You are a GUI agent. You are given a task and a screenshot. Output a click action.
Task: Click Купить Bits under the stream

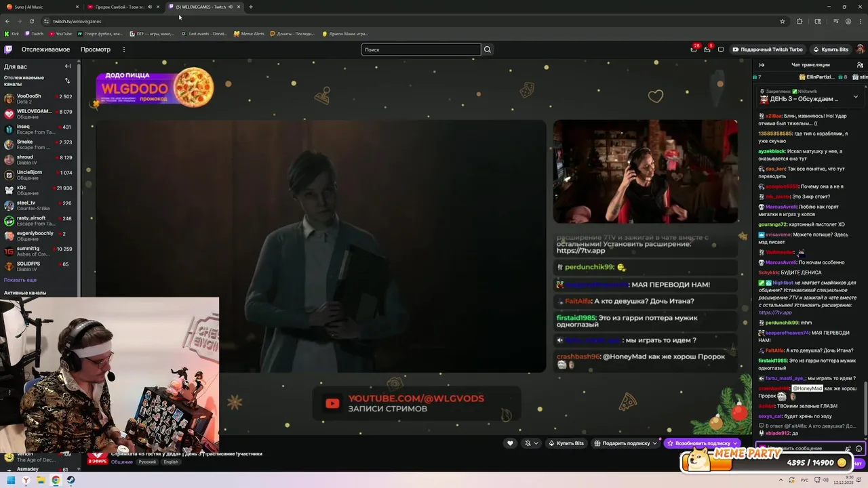click(566, 443)
